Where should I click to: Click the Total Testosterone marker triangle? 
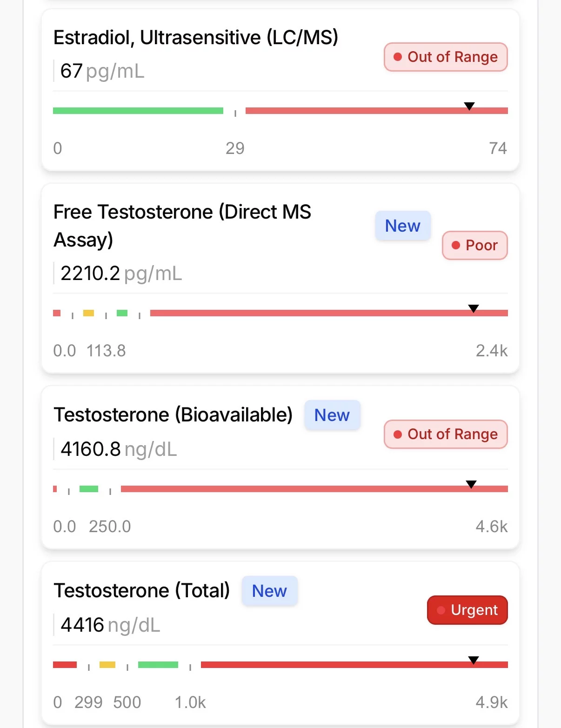coord(474,661)
